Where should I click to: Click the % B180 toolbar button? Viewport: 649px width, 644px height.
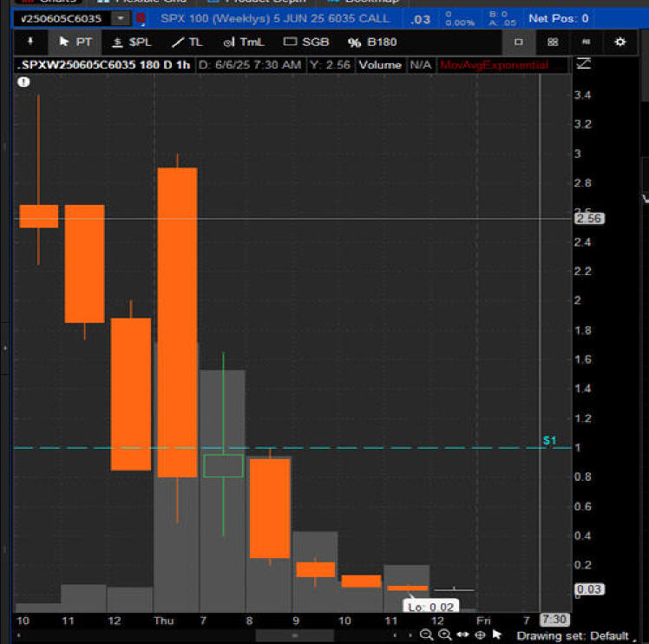371,42
